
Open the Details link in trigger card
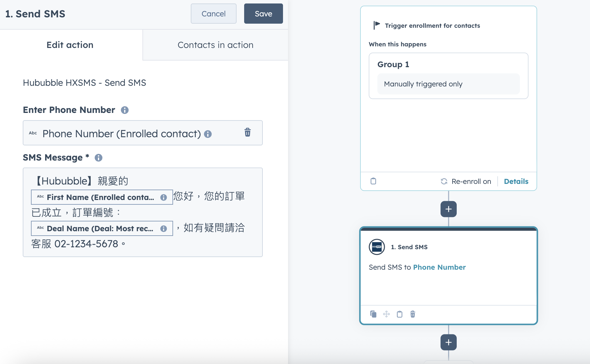[x=516, y=181]
